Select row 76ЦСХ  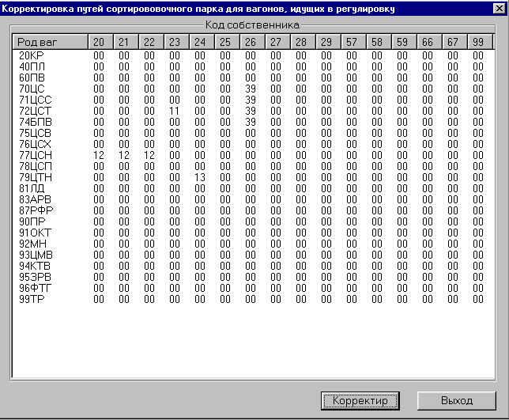click(x=253, y=144)
